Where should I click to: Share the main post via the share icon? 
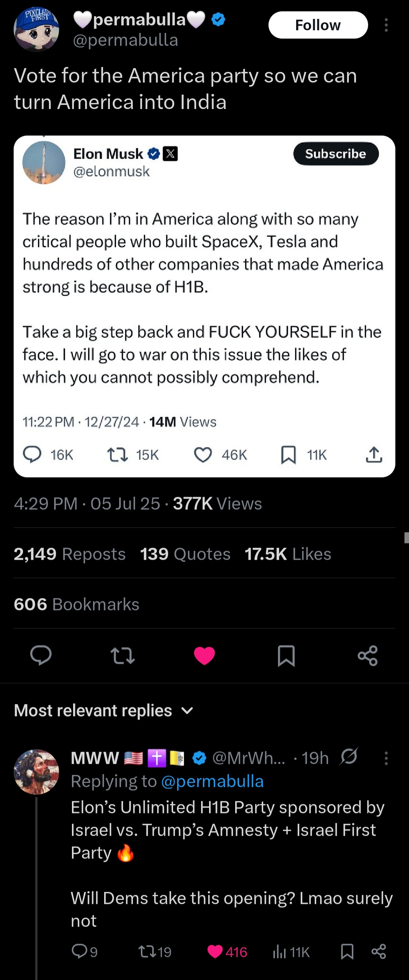[x=367, y=655]
